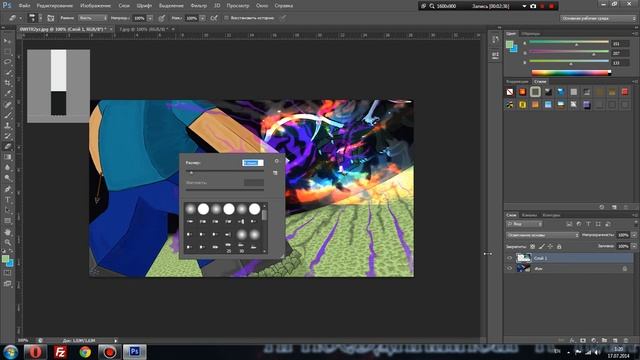The width and height of the screenshot is (640, 360).
Task: Open the Окно menu
Action: coord(262,6)
